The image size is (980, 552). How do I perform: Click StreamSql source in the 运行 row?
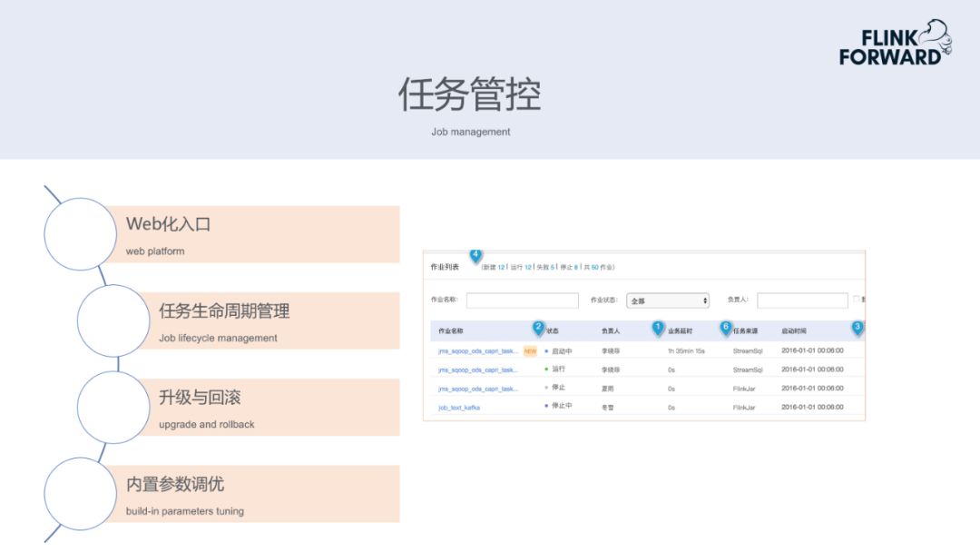(x=748, y=370)
